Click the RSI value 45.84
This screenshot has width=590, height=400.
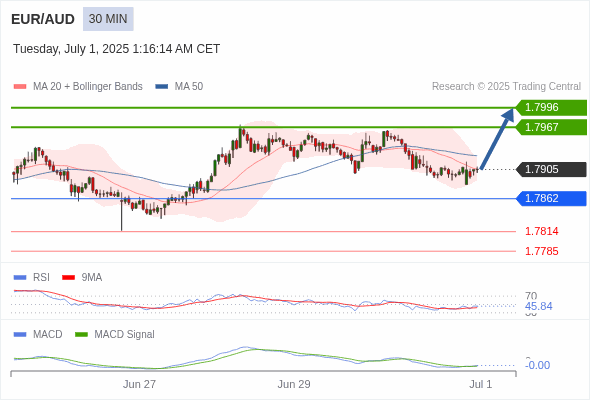(538, 306)
